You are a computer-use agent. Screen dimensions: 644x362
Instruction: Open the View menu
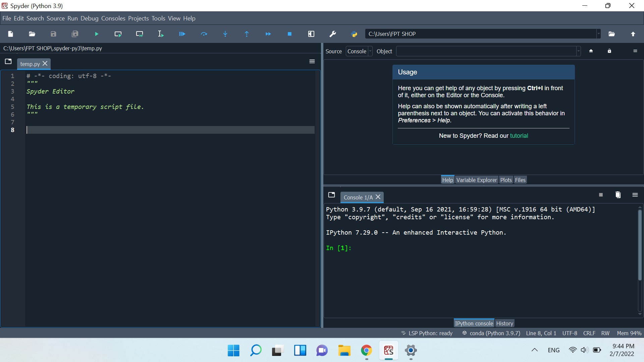pyautogui.click(x=174, y=18)
